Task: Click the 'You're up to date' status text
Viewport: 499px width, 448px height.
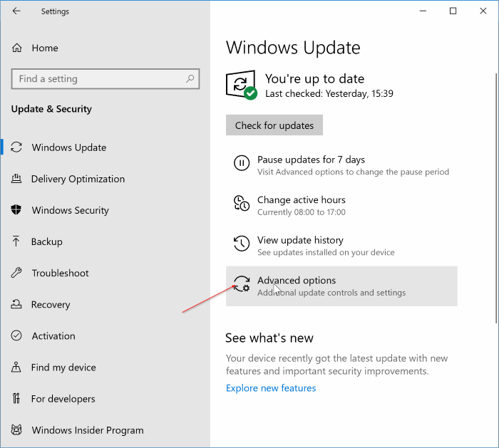Action: pyautogui.click(x=314, y=79)
